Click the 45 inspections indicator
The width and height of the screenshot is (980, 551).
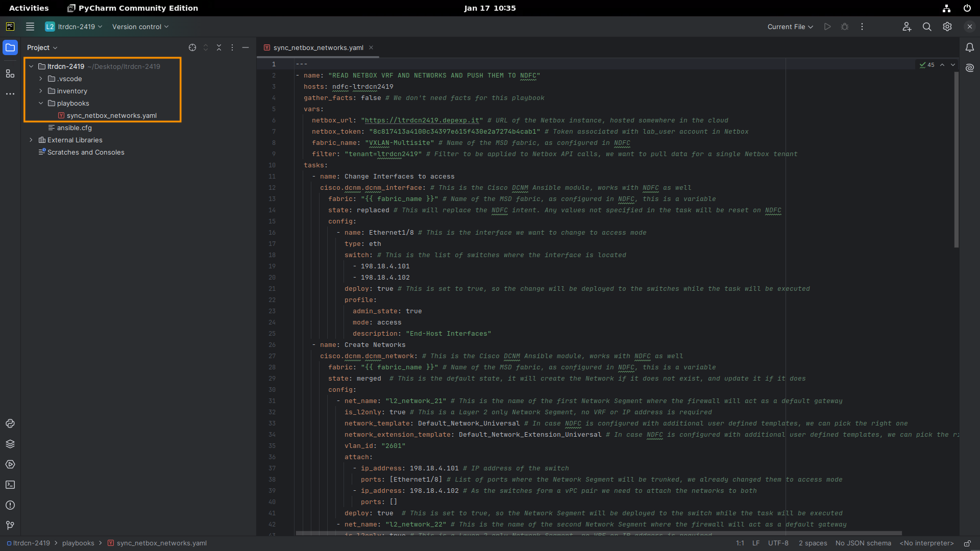927,65
